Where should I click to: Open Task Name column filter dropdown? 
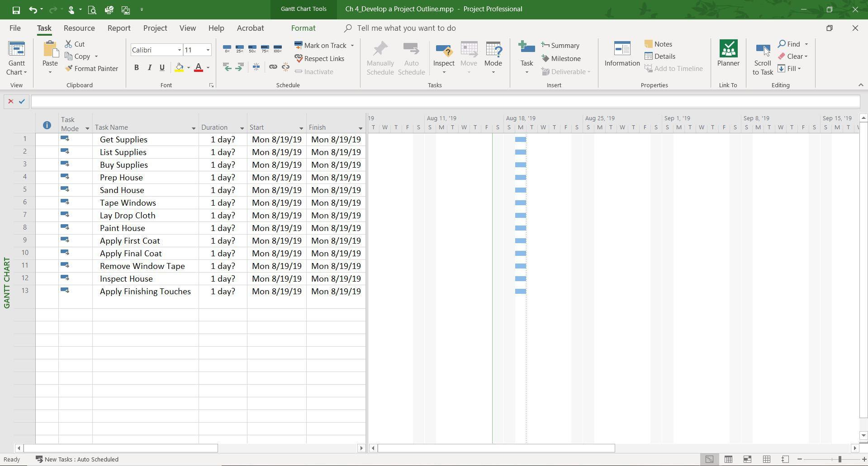194,128
